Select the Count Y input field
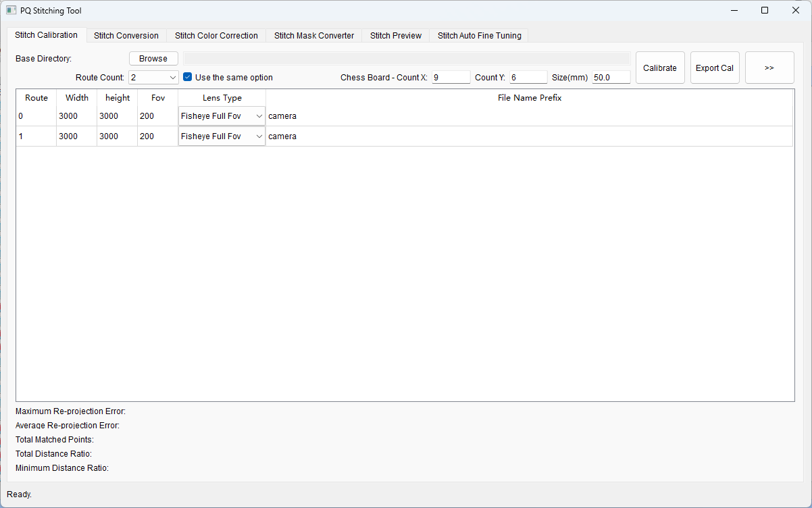812x508 pixels. [x=528, y=78]
